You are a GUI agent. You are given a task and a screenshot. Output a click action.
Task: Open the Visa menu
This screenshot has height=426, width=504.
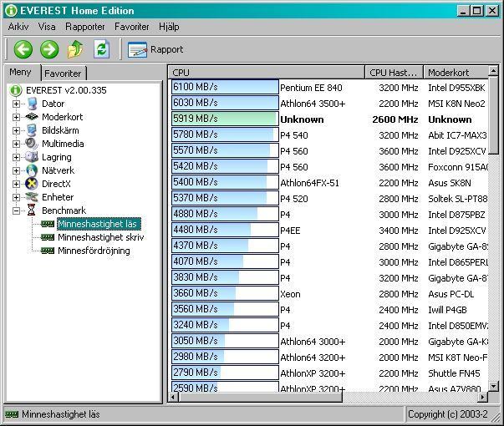(x=47, y=27)
